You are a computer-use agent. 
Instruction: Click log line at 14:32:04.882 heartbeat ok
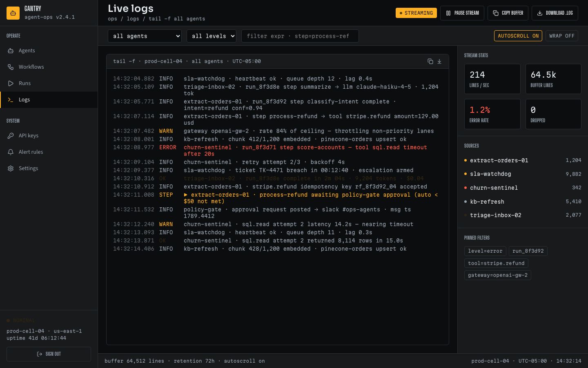click(278, 79)
